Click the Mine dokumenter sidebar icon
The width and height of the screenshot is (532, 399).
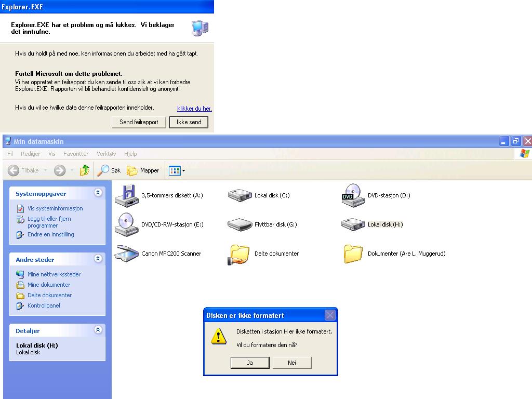[20, 285]
